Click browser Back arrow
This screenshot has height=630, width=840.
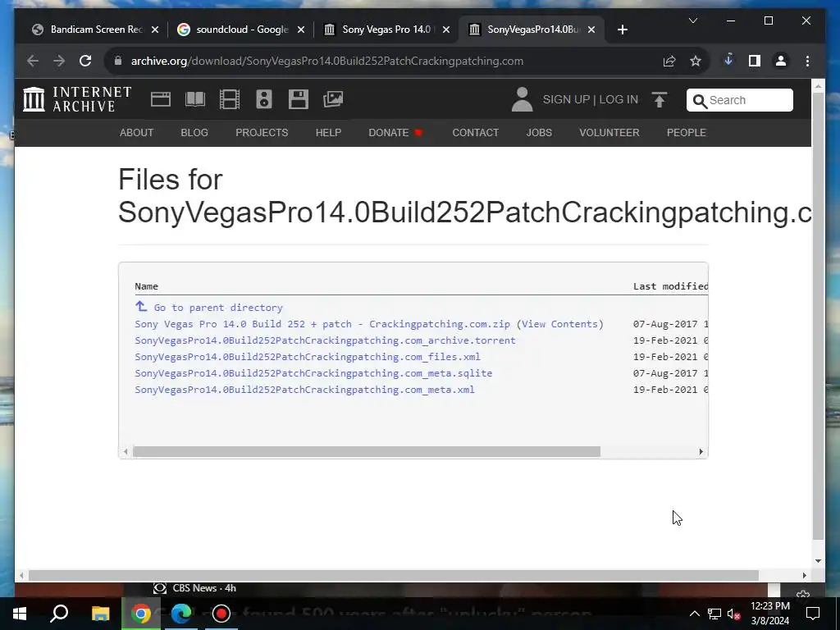coord(33,61)
